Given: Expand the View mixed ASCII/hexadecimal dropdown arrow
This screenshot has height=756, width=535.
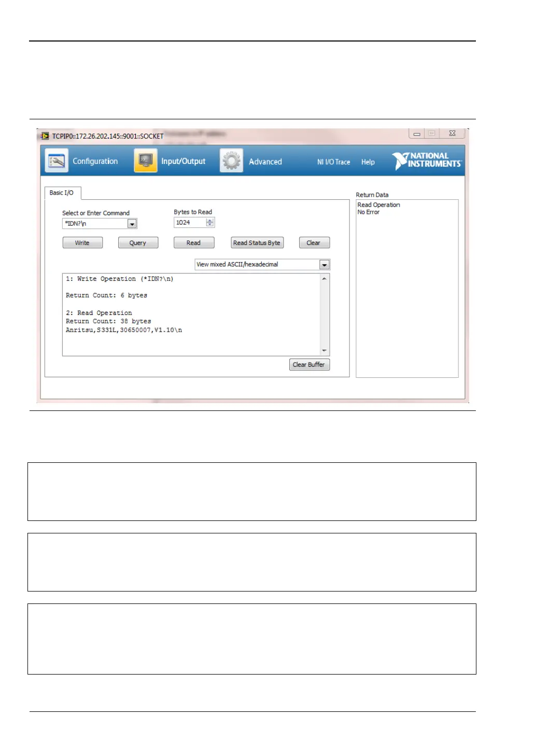Looking at the screenshot, I should click(x=325, y=265).
